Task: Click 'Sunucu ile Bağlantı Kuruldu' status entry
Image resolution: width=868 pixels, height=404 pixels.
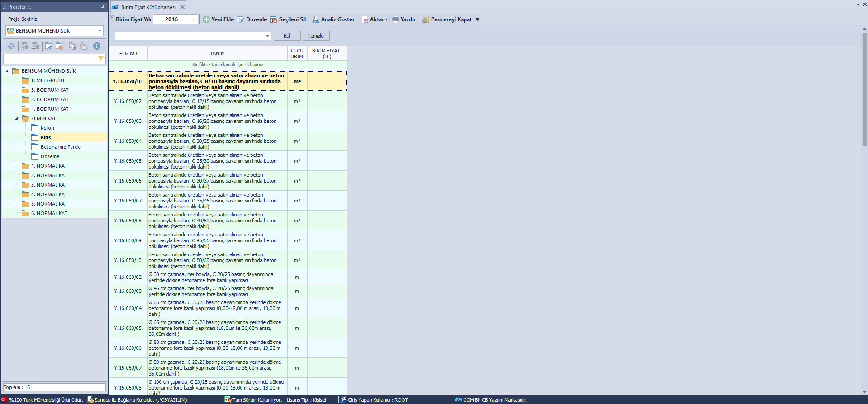Action: tap(137, 400)
